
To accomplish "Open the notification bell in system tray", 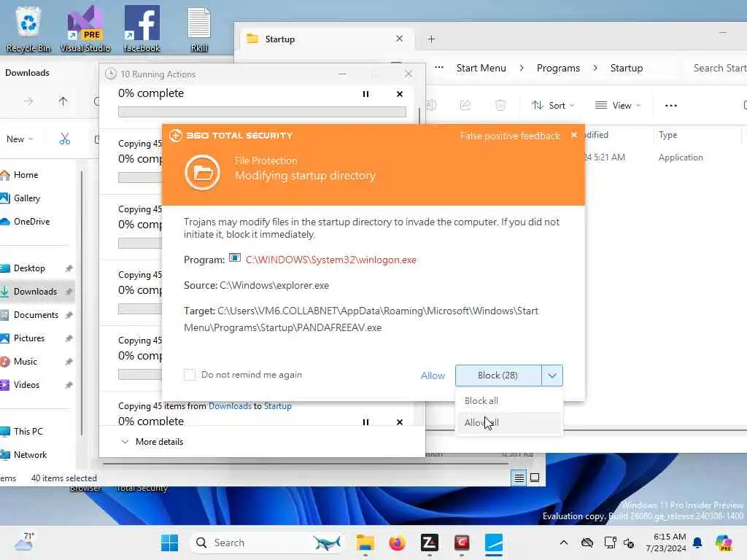I will (x=697, y=542).
